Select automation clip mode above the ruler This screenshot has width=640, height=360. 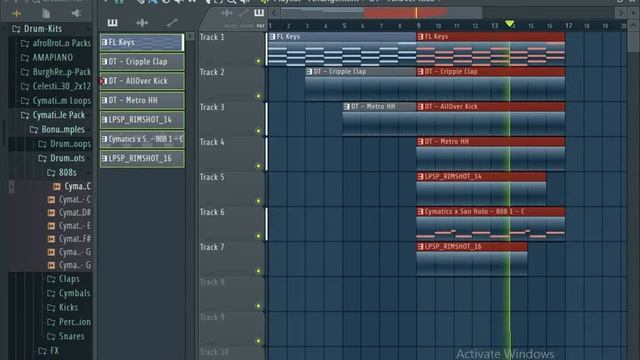click(x=243, y=13)
